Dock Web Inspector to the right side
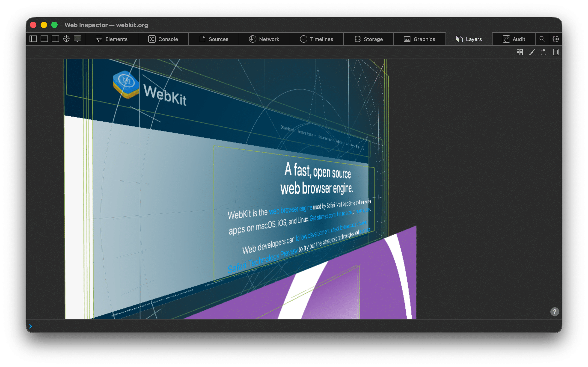The image size is (588, 367). point(55,39)
